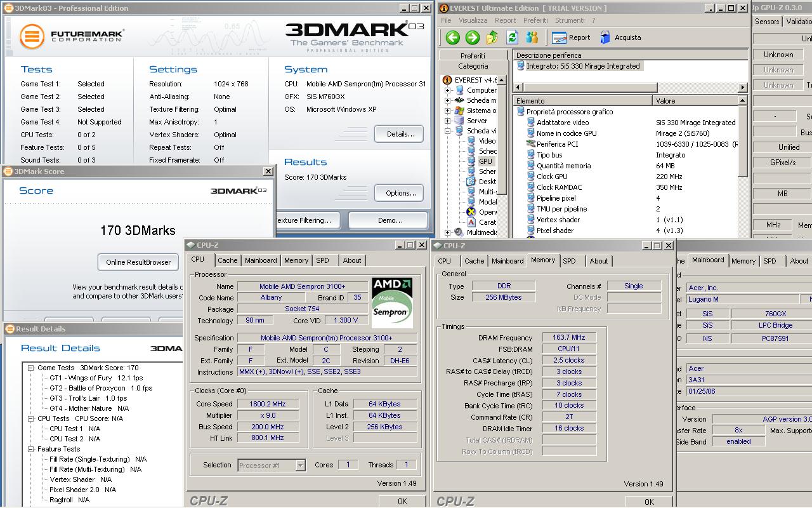Collapse the CPU Tests node in Result Details
The height and width of the screenshot is (508, 812).
click(30, 418)
